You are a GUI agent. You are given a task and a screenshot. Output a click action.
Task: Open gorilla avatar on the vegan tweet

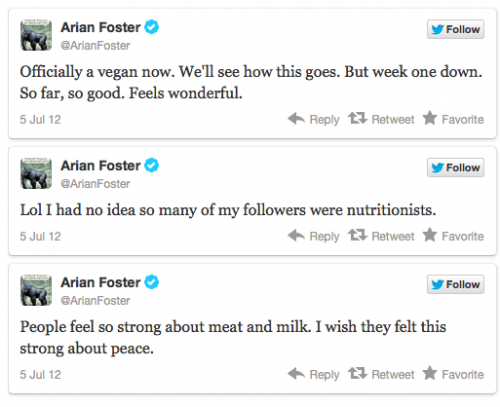tap(36, 35)
